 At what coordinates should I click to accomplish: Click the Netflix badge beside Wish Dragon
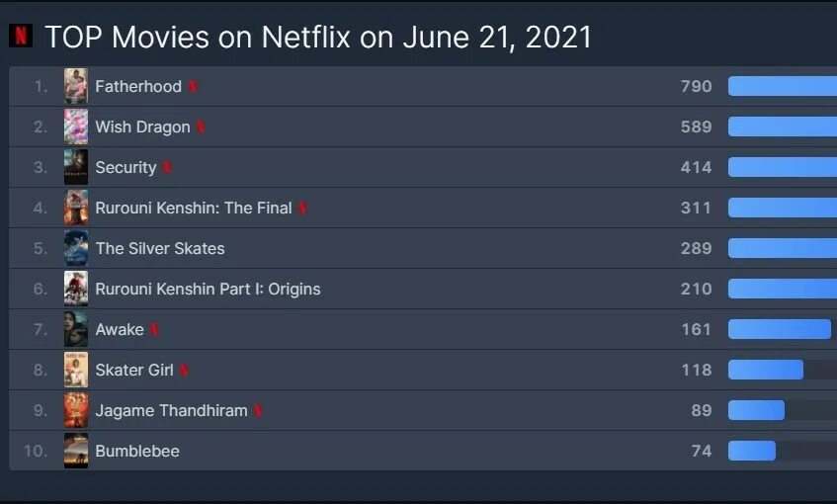(x=202, y=126)
